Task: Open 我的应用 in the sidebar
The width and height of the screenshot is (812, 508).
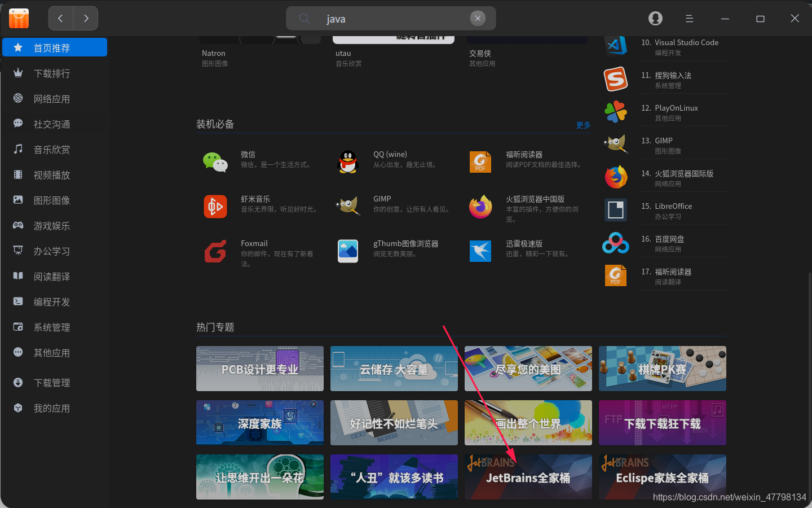Action: 55,408
